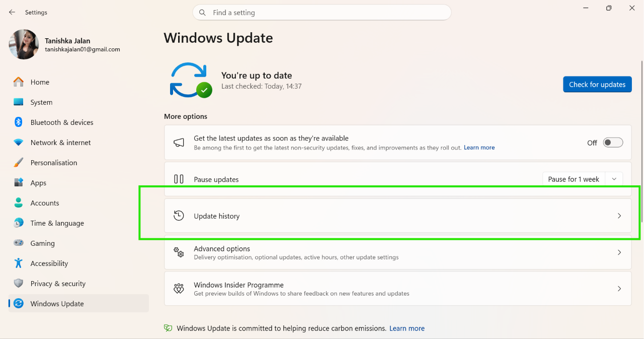
Task: Follow Learn more link about carbon emissions
Action: tap(407, 328)
